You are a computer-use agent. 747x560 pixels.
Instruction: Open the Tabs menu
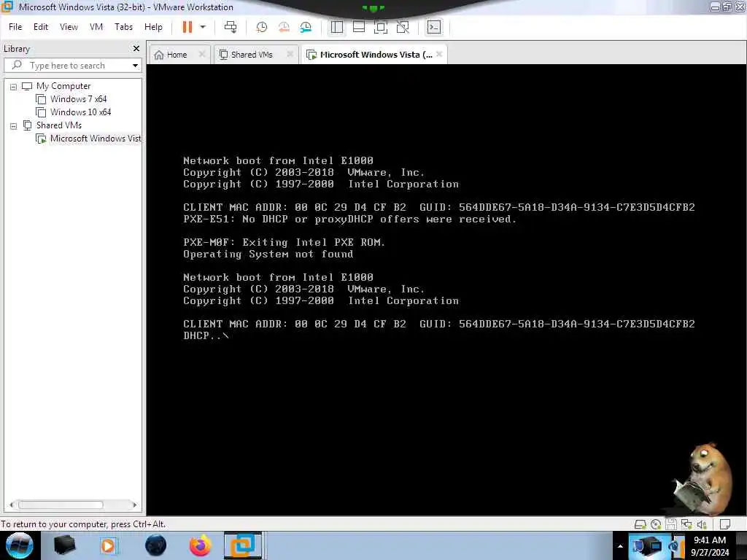pyautogui.click(x=123, y=27)
